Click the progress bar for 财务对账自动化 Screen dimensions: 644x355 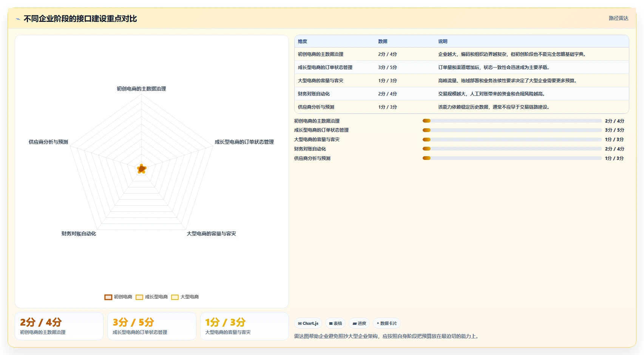[x=512, y=149]
